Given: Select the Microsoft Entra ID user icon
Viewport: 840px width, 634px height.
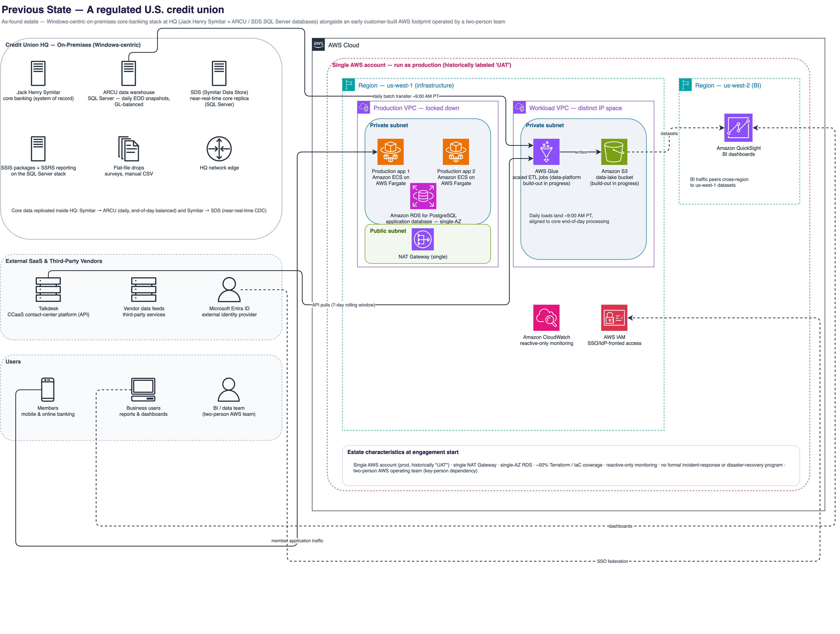Looking at the screenshot, I should pos(229,290).
